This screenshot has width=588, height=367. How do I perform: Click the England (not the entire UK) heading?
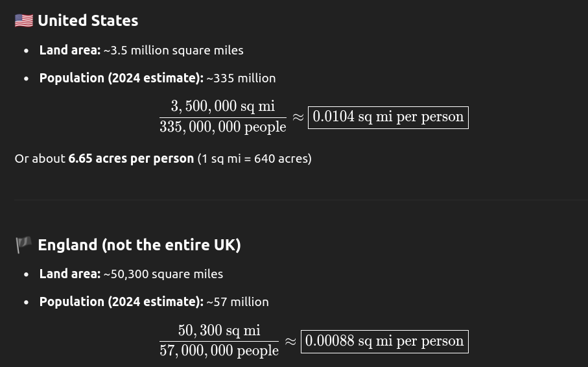[139, 245]
